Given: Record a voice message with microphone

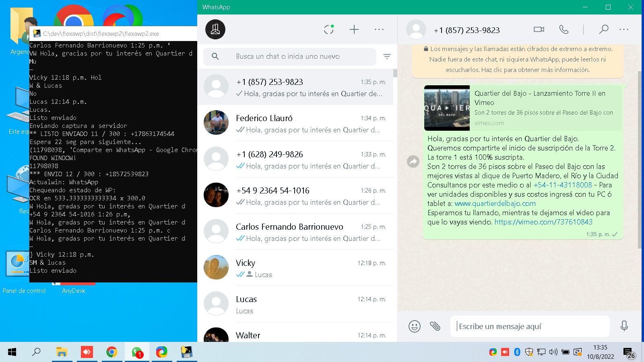Looking at the screenshot, I should 624,326.
